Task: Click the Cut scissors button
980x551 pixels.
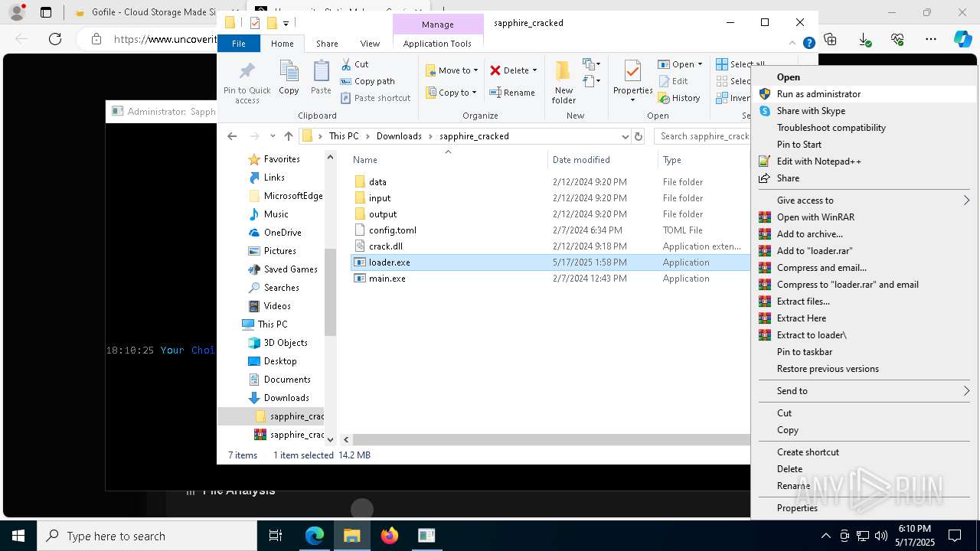Action: coord(354,64)
